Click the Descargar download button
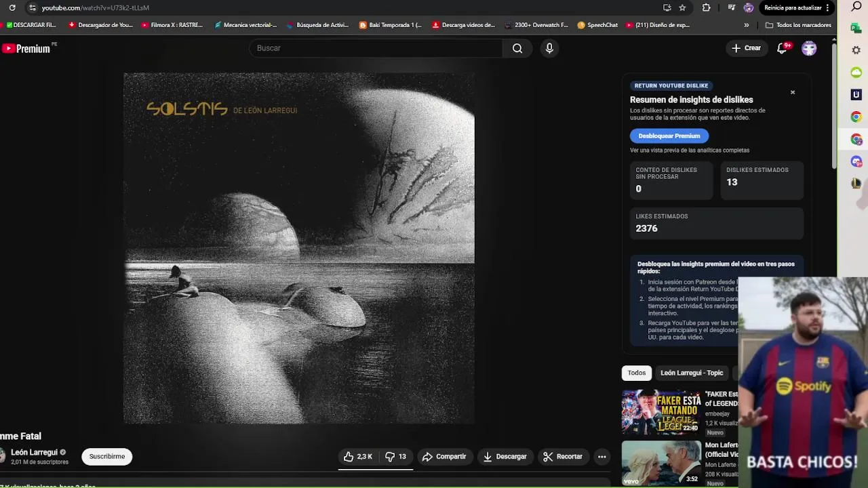 [x=505, y=457]
